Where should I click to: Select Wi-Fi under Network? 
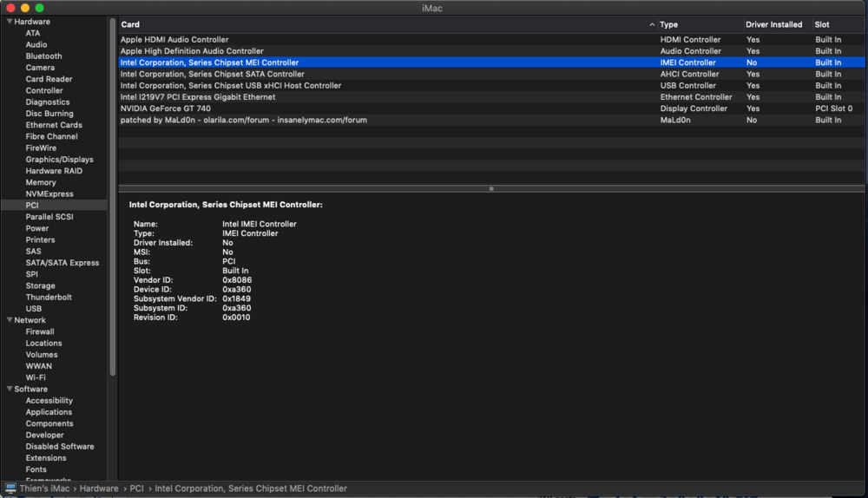point(36,377)
